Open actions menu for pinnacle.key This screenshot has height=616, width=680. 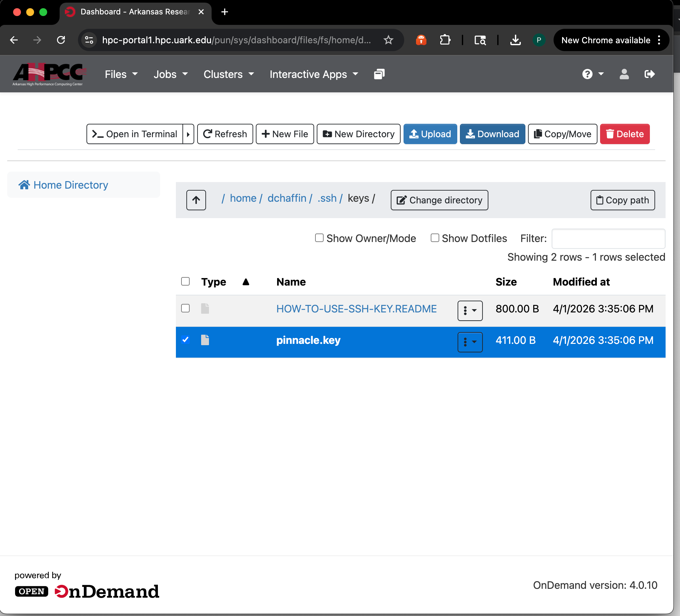pos(470,342)
